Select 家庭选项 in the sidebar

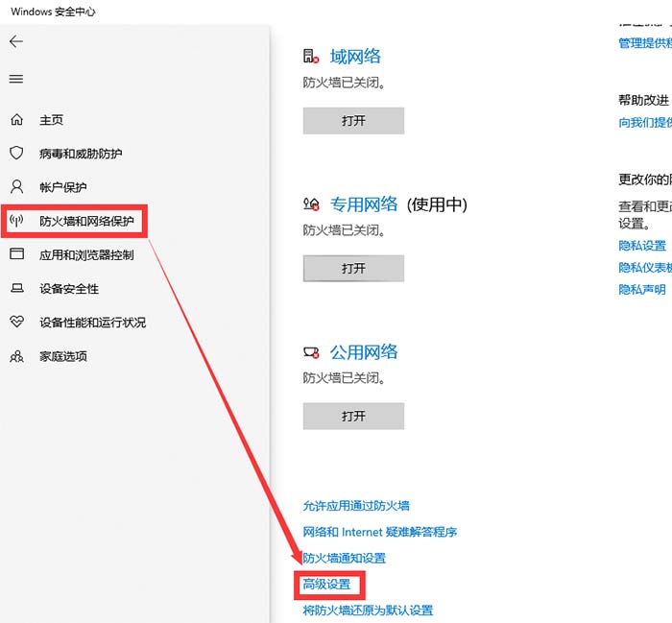[x=63, y=356]
